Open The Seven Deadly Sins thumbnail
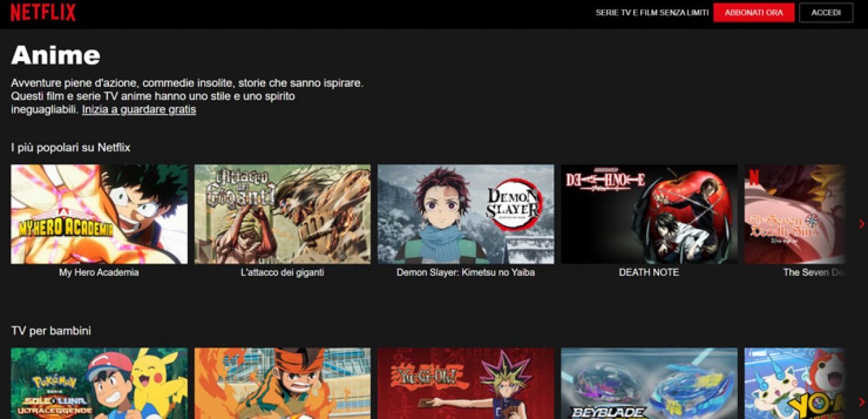 [x=794, y=214]
